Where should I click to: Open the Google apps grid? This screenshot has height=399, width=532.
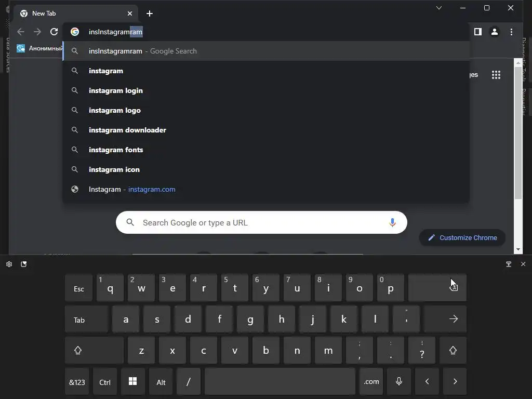point(496,75)
